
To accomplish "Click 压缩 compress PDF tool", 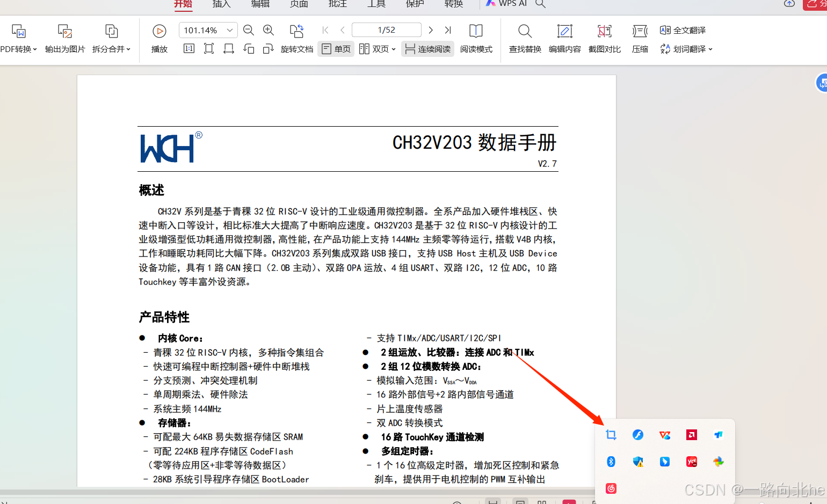I will [x=640, y=38].
